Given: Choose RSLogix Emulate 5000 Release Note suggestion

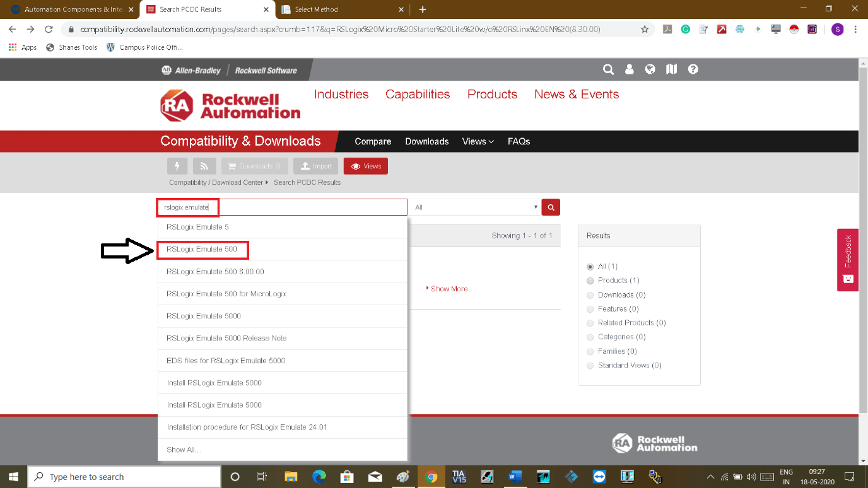Looking at the screenshot, I should (282, 338).
